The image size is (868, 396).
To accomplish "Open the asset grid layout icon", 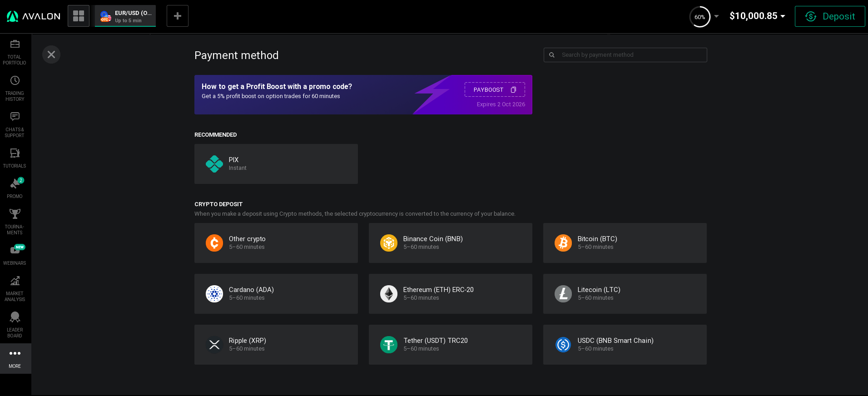I will 79,16.
